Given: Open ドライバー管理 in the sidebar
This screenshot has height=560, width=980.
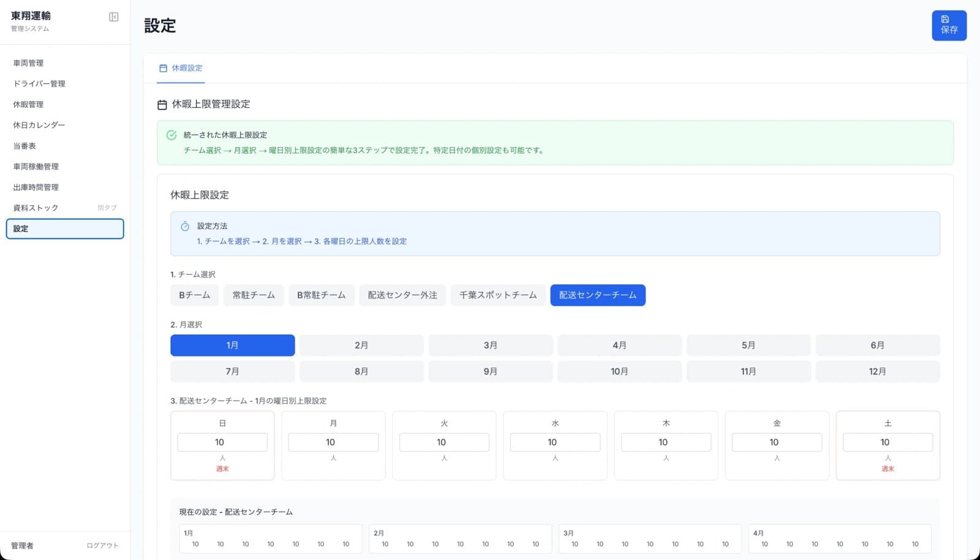Looking at the screenshot, I should point(65,84).
